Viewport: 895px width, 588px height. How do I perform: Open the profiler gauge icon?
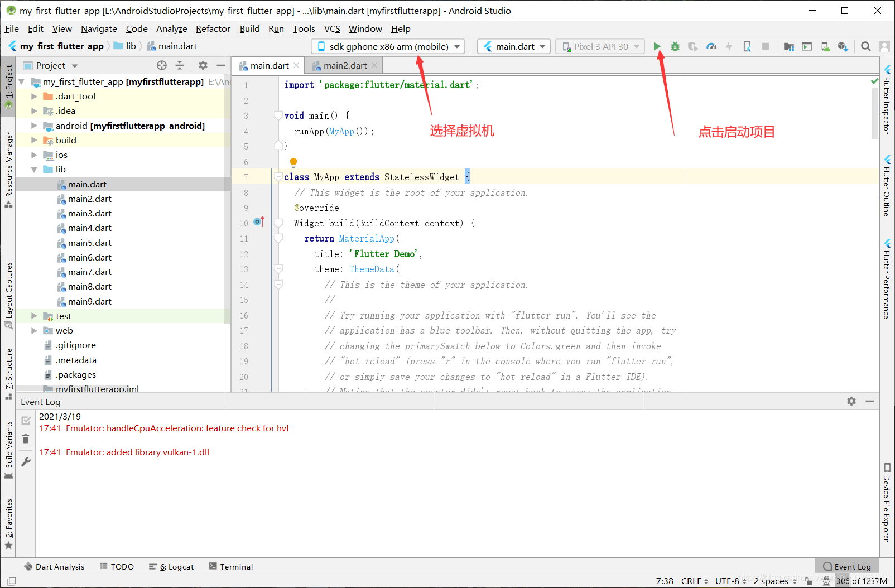click(711, 46)
